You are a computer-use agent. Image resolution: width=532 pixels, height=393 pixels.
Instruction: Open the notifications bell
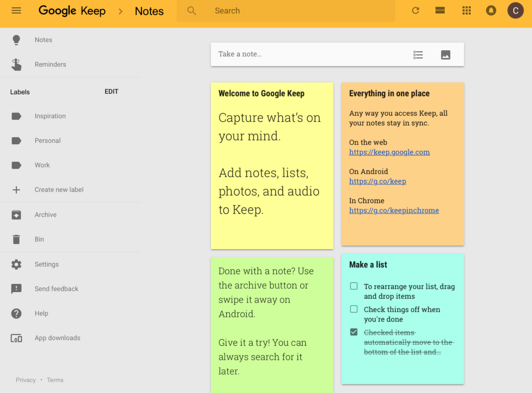coord(491,11)
